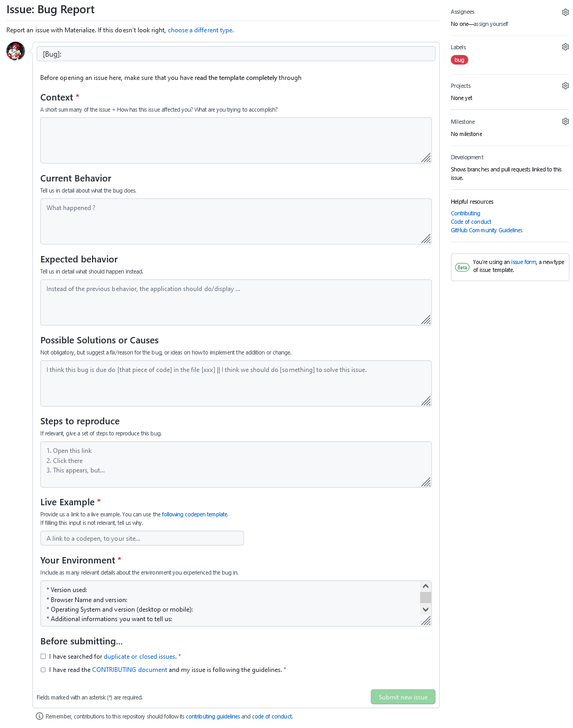The image size is (573, 728).
Task: Click the 'Development' sidebar heading
Action: [467, 157]
